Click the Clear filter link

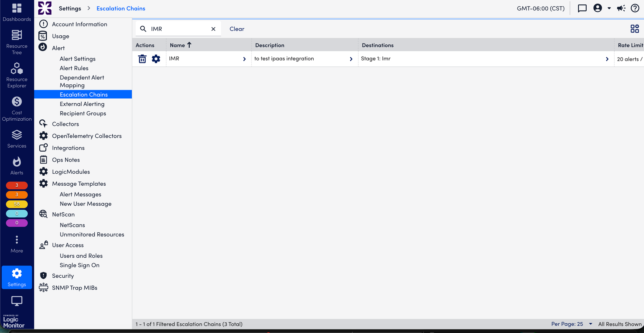pos(237,29)
